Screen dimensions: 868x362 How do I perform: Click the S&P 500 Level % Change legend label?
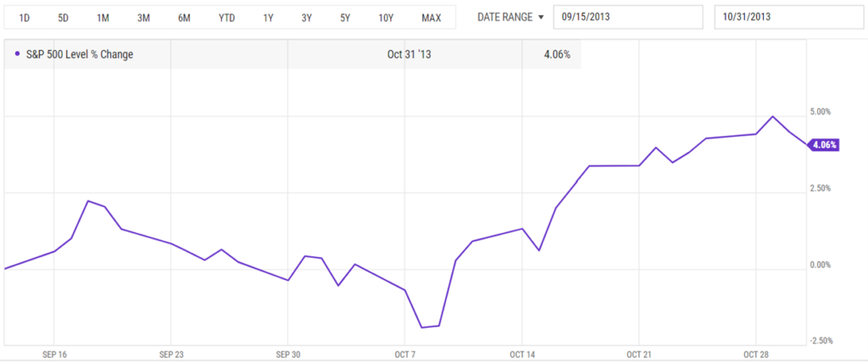(78, 54)
